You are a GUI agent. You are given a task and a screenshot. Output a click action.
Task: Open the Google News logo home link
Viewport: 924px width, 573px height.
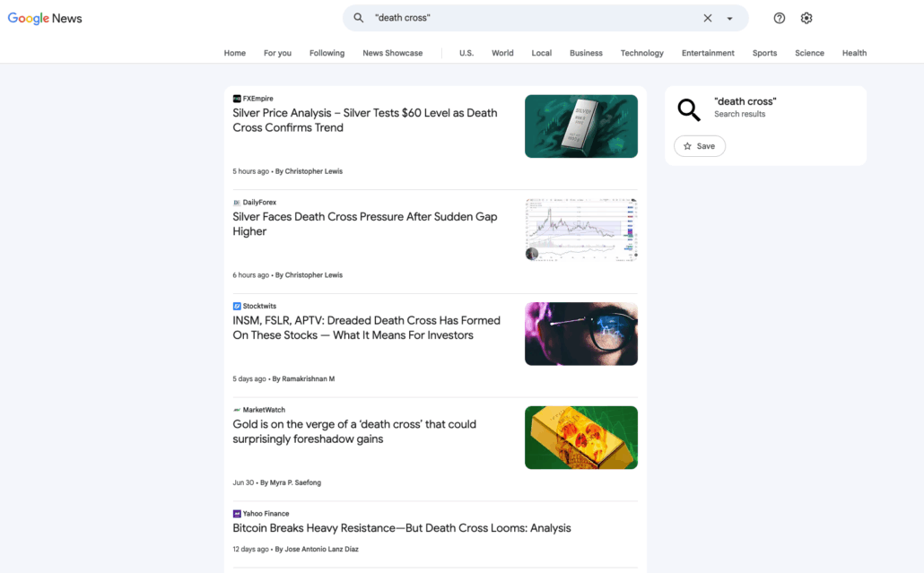click(x=45, y=18)
